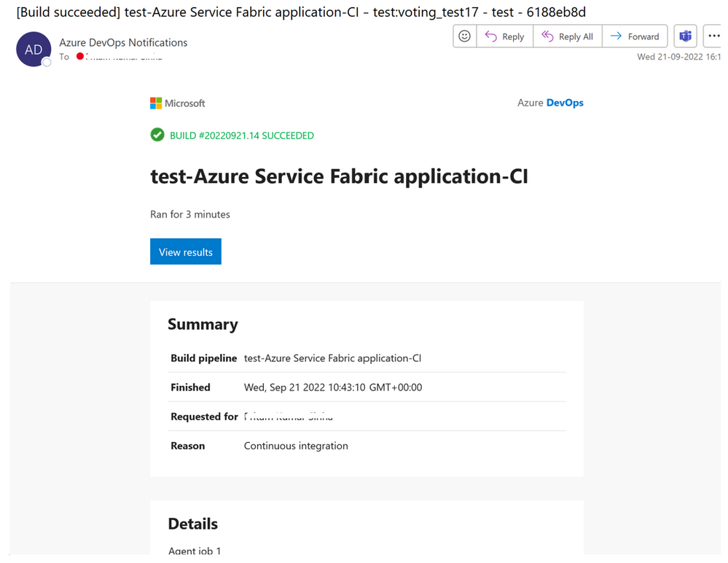The image size is (728, 563).
Task: Click the test-Azure Service Fabric application-CI heading
Action: pyautogui.click(x=339, y=176)
